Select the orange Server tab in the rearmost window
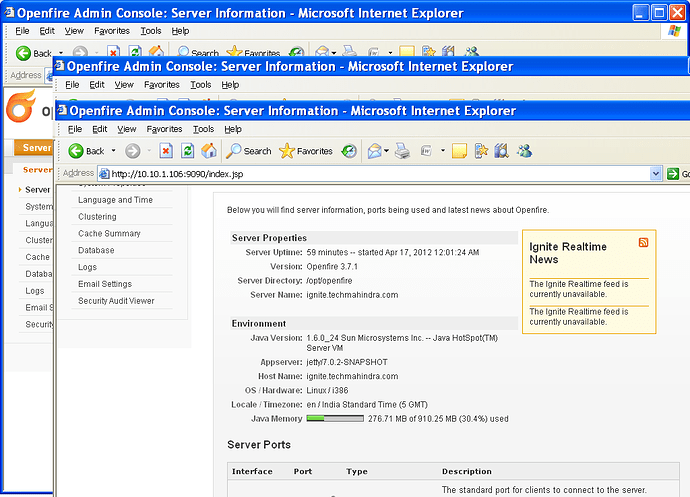 click(33, 147)
